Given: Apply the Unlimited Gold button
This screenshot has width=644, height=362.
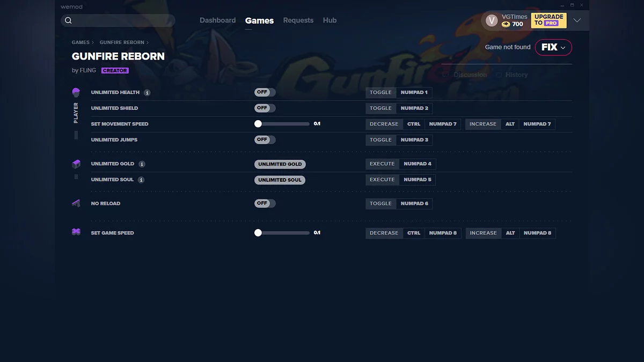Looking at the screenshot, I should (x=280, y=164).
